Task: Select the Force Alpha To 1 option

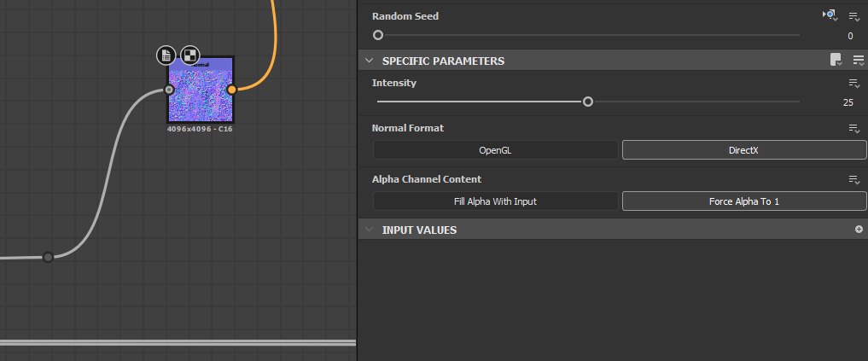Action: (743, 201)
